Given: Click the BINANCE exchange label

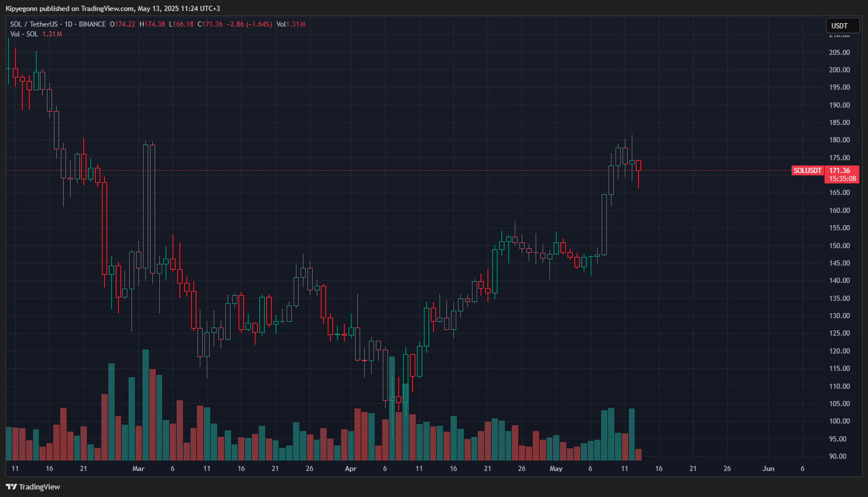Looking at the screenshot, I should tap(93, 24).
